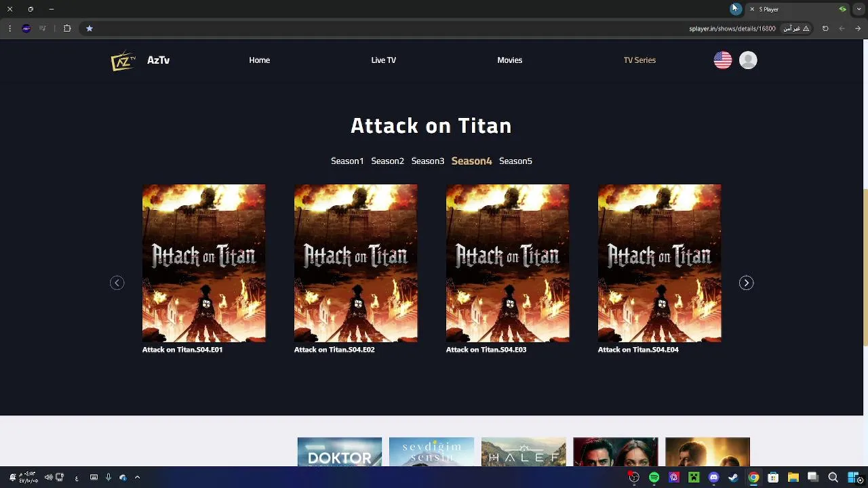The height and width of the screenshot is (488, 868).
Task: Switch to Season5 tab
Action: point(515,161)
